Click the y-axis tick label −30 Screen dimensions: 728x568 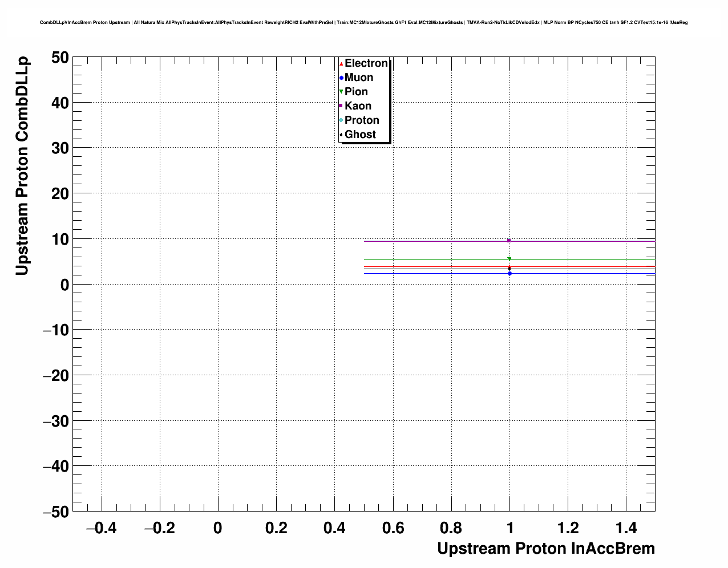(x=55, y=421)
